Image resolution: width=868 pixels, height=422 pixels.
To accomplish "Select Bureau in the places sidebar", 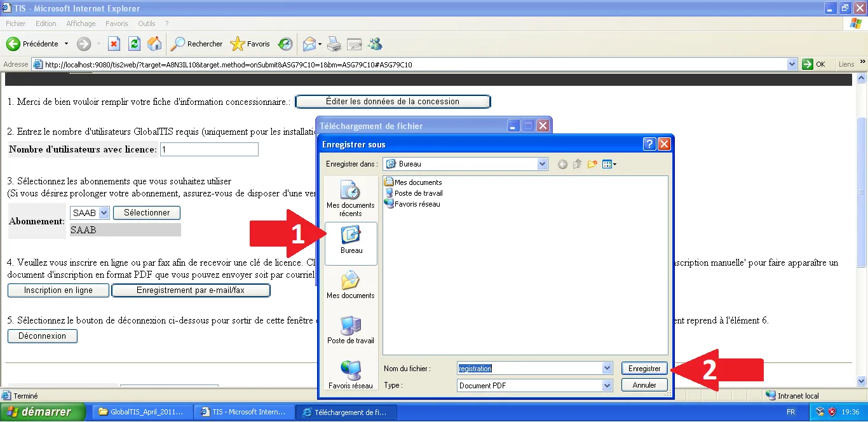I will coord(351,244).
